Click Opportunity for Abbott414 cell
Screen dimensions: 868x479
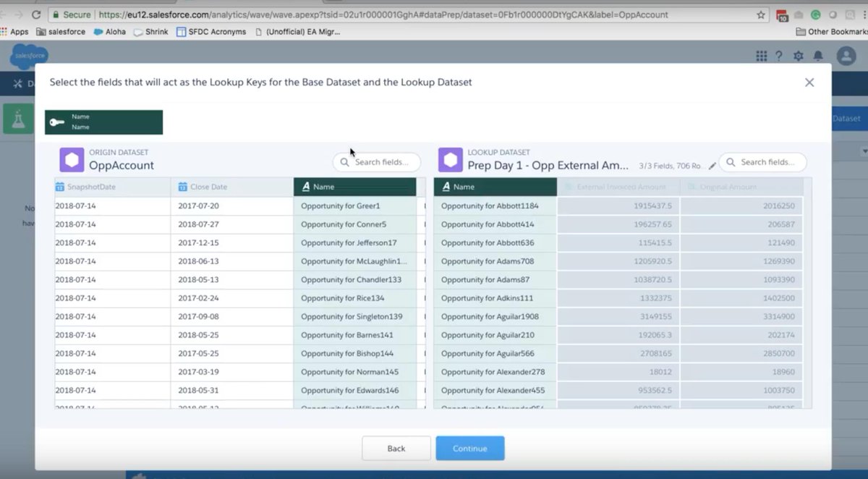(495, 224)
